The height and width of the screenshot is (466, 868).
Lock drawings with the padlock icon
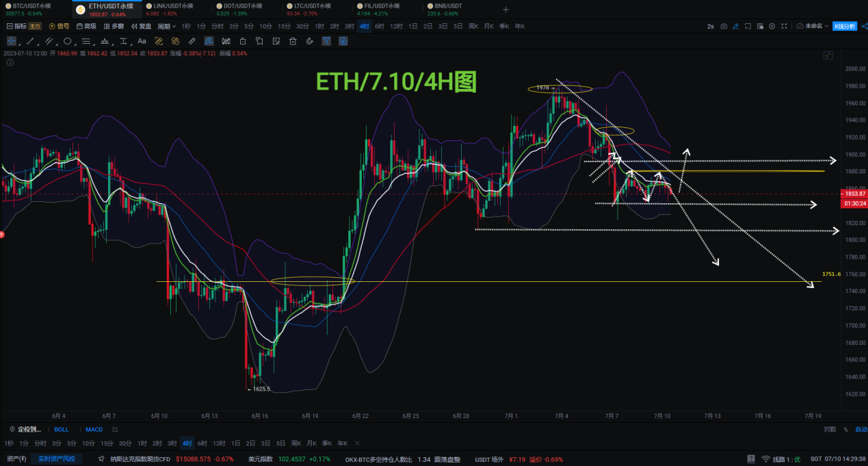243,41
